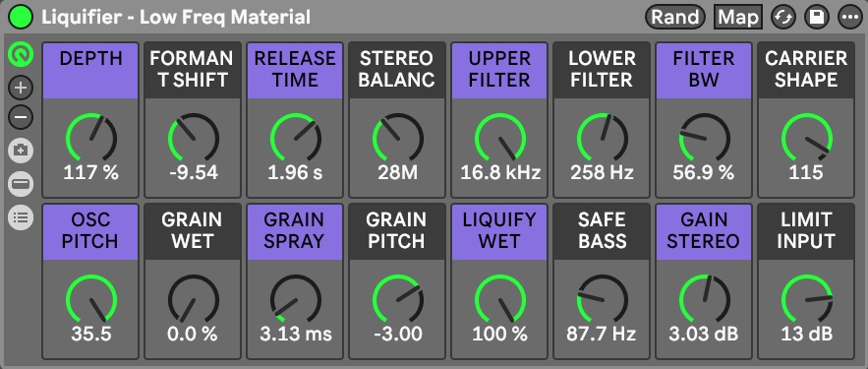Save the preset with the disk icon
This screenshot has width=868, height=369.
point(816,17)
